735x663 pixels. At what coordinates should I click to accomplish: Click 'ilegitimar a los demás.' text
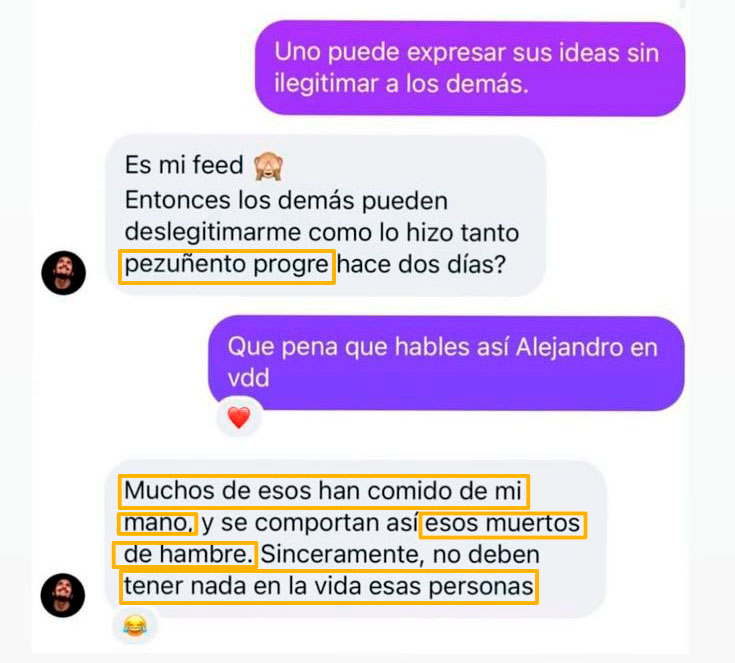402,84
